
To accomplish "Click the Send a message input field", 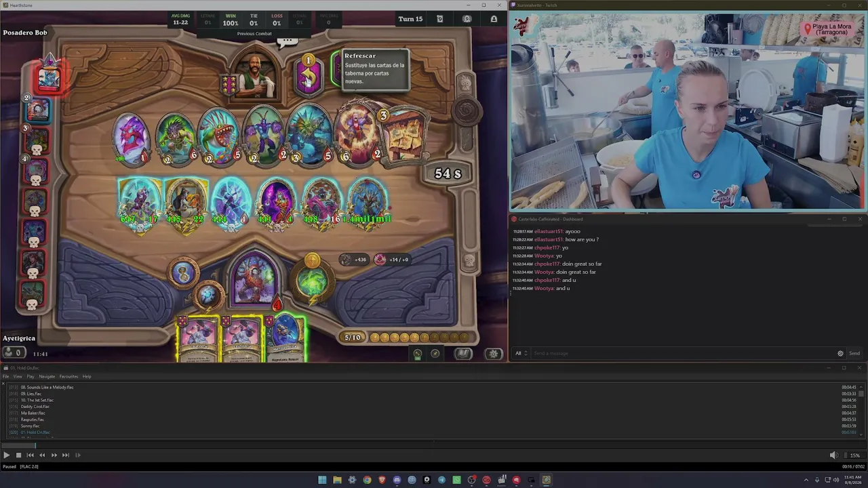I will tap(682, 353).
